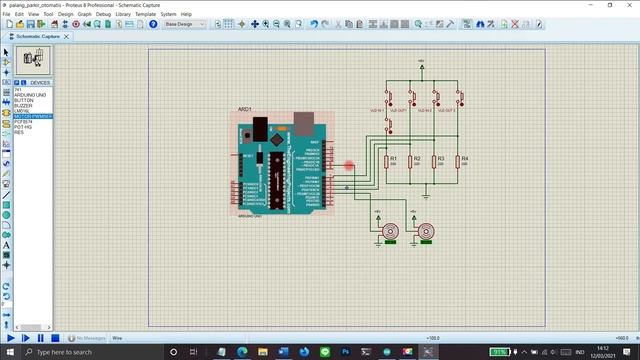Pause the simulation
The height and width of the screenshot is (360, 640).
40,338
